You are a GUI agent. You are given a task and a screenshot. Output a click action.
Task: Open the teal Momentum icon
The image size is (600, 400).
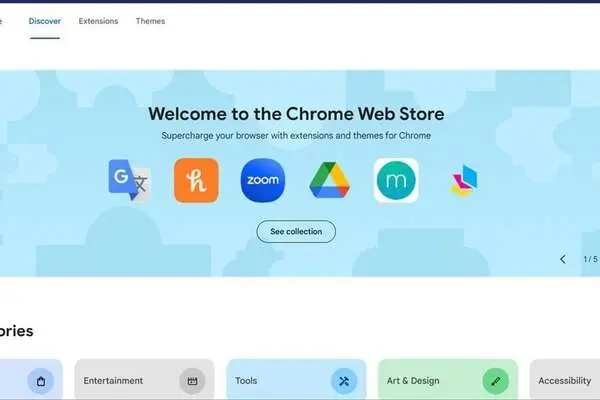click(x=396, y=180)
